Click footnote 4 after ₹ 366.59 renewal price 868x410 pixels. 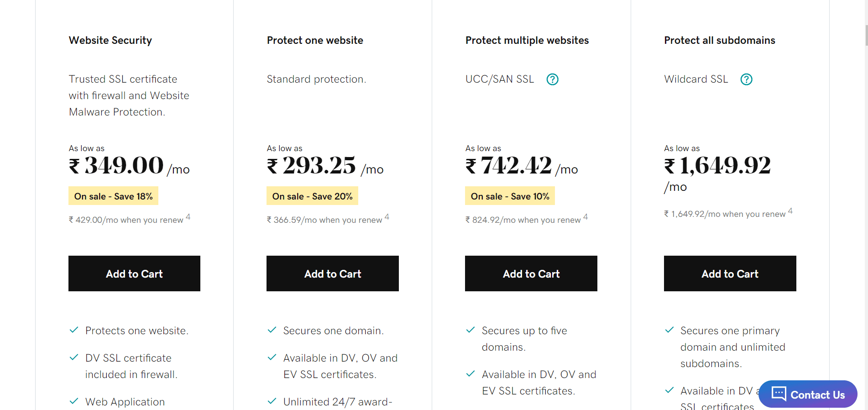pos(387,217)
